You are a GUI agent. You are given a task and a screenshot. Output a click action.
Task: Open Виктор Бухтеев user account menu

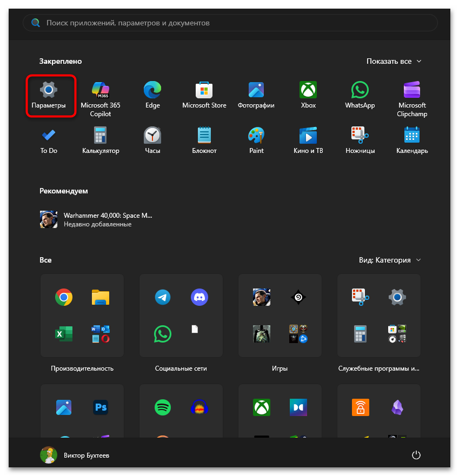pyautogui.click(x=75, y=455)
